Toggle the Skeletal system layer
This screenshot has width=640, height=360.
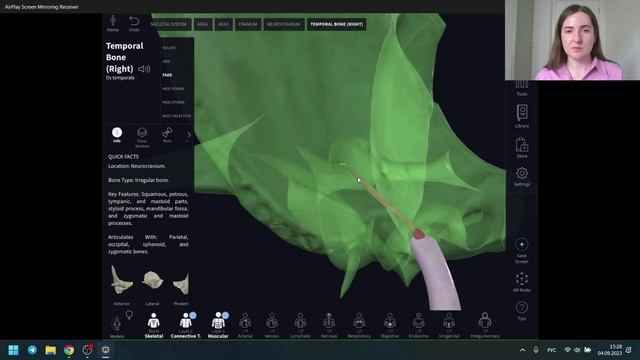point(154,326)
